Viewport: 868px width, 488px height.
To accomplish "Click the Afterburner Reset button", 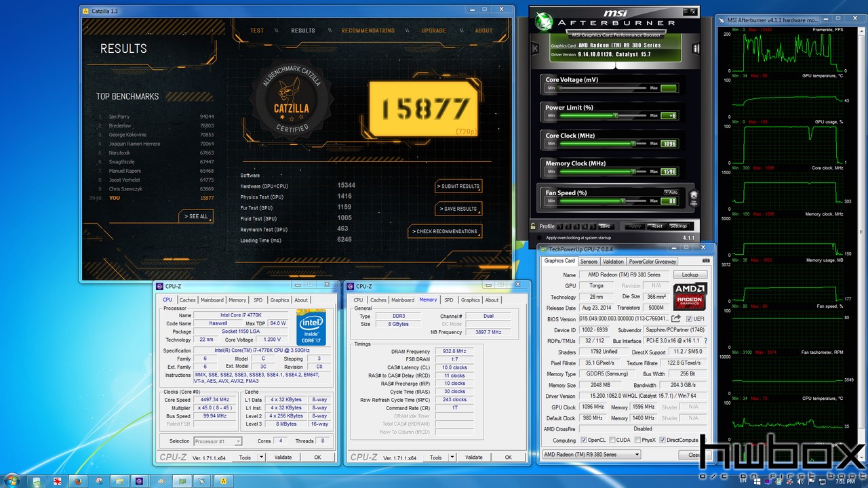I will (656, 226).
